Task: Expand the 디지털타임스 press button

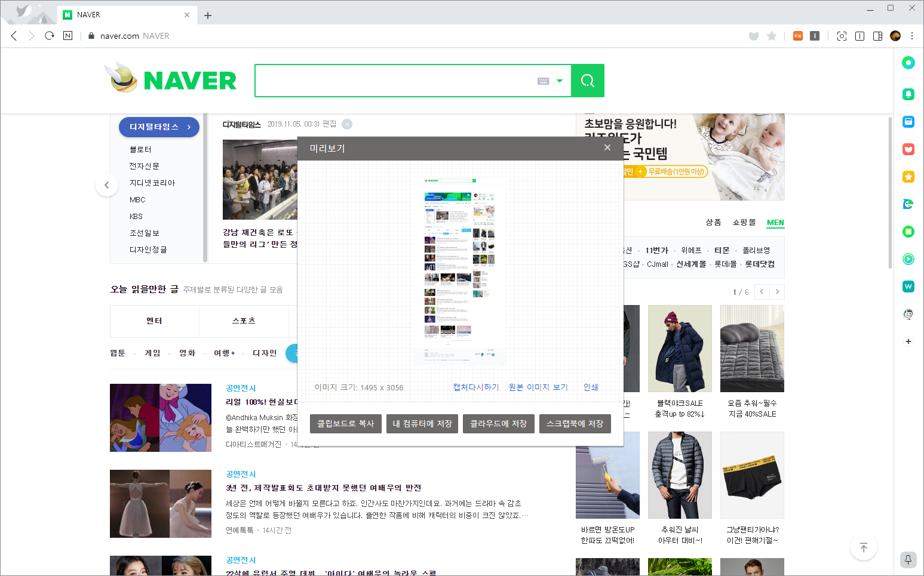Action: [x=159, y=127]
